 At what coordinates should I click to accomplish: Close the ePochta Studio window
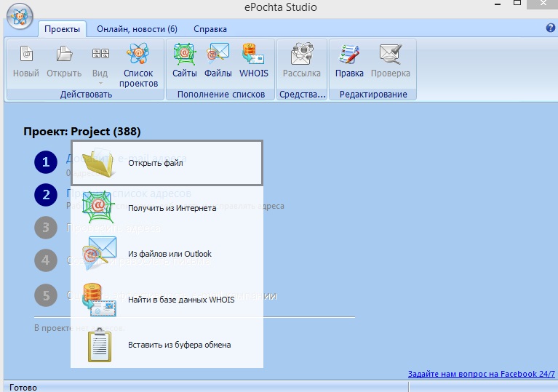tap(543, 4)
